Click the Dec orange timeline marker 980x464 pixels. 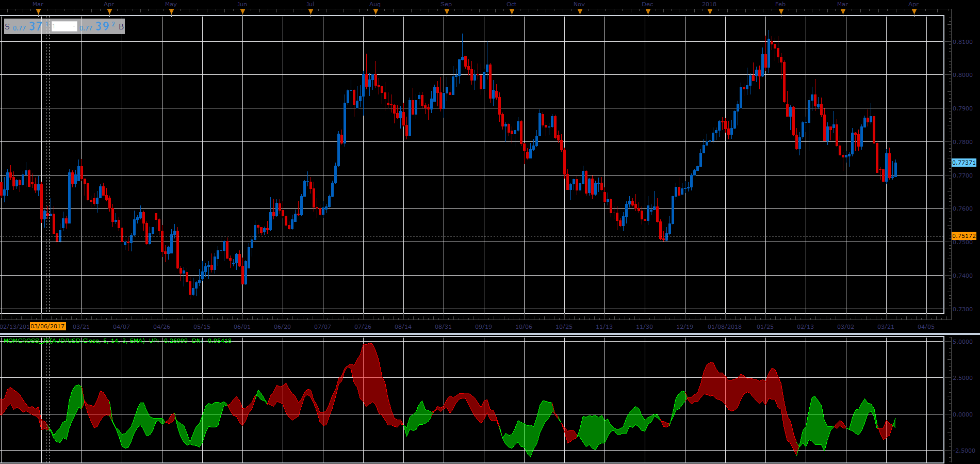click(648, 12)
